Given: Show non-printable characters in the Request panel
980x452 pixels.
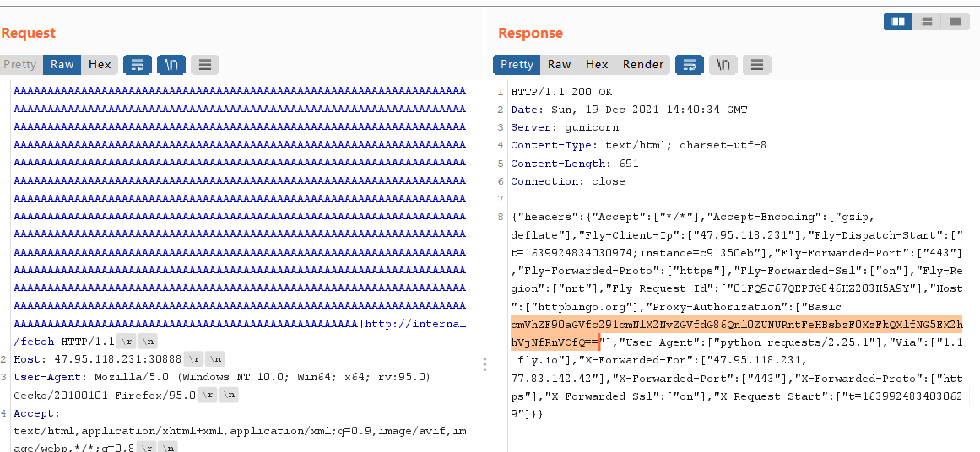Looking at the screenshot, I should pos(171,64).
